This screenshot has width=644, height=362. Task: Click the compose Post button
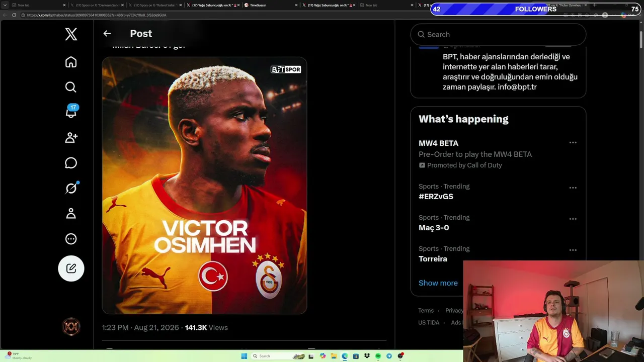[x=71, y=268]
